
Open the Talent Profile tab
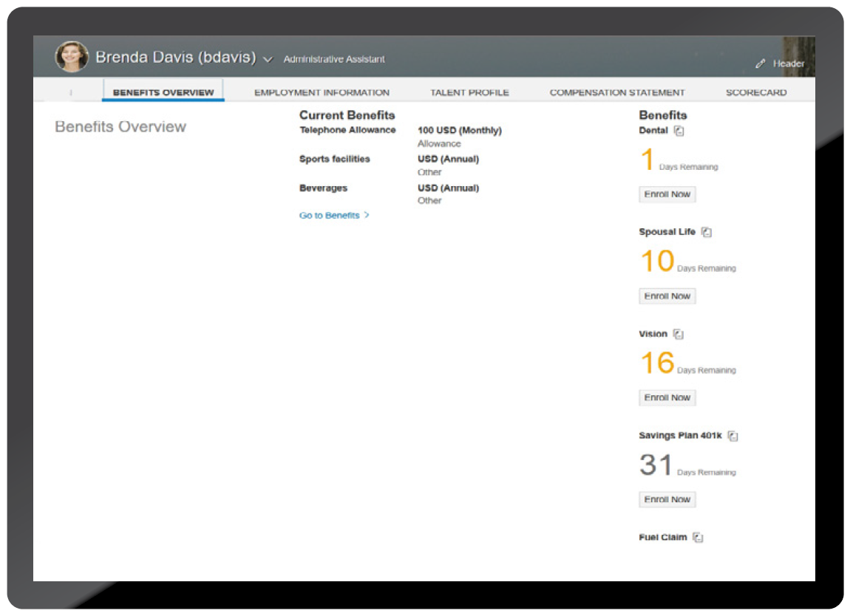point(469,93)
